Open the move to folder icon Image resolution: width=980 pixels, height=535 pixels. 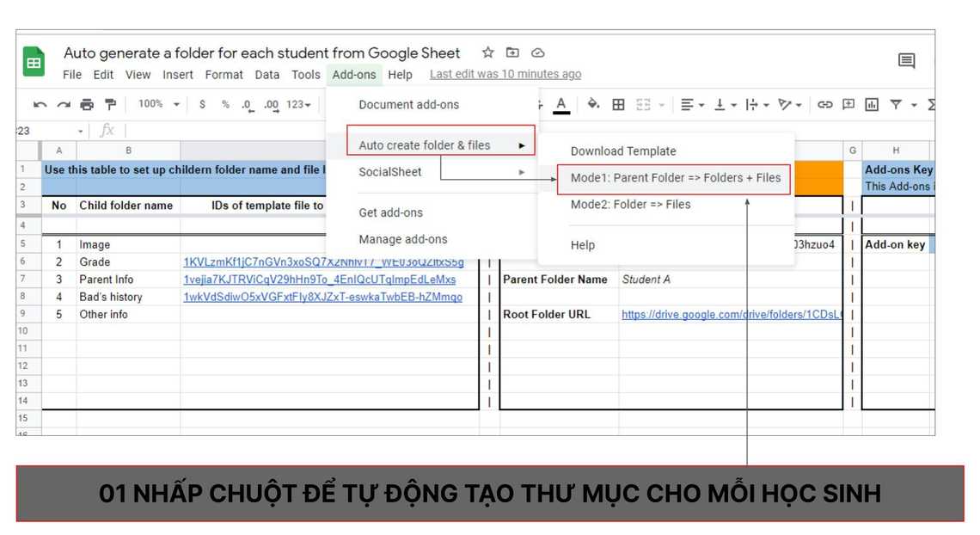(x=512, y=53)
